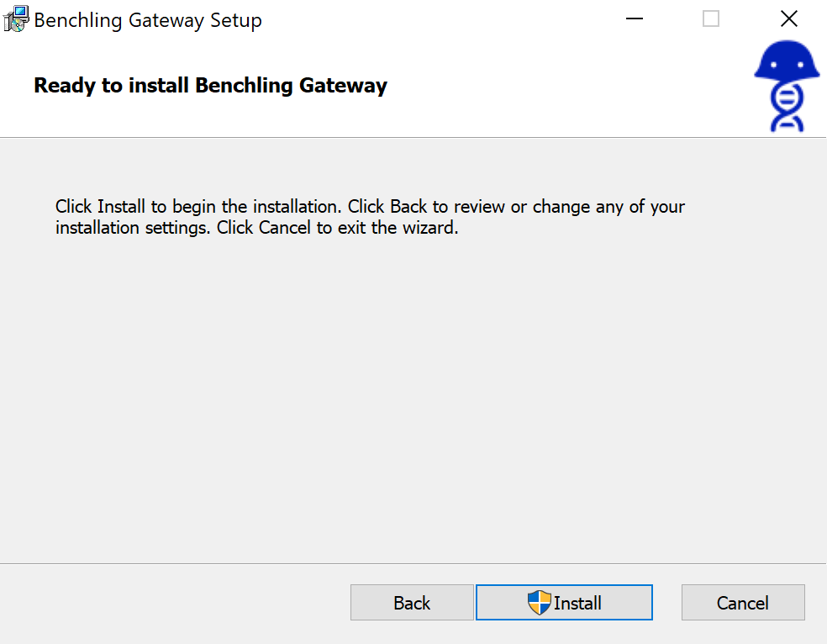This screenshot has width=827, height=644.
Task: Cancel the Benchling Gateway installation
Action: 743,603
